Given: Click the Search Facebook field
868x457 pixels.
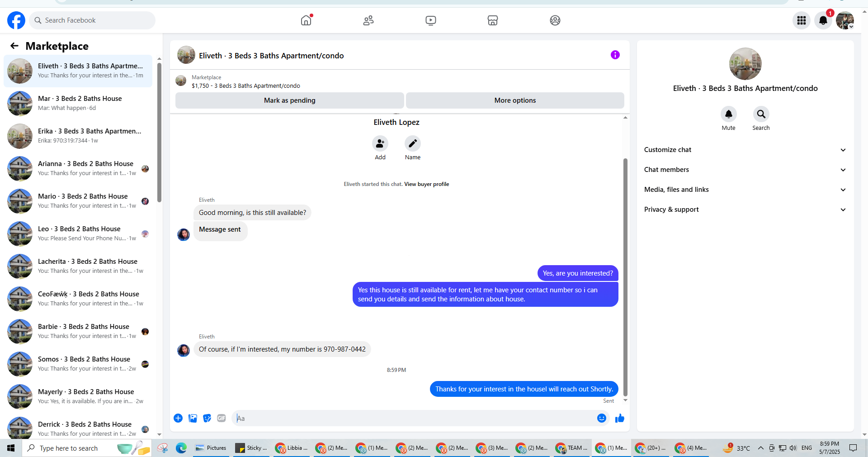Looking at the screenshot, I should (92, 20).
